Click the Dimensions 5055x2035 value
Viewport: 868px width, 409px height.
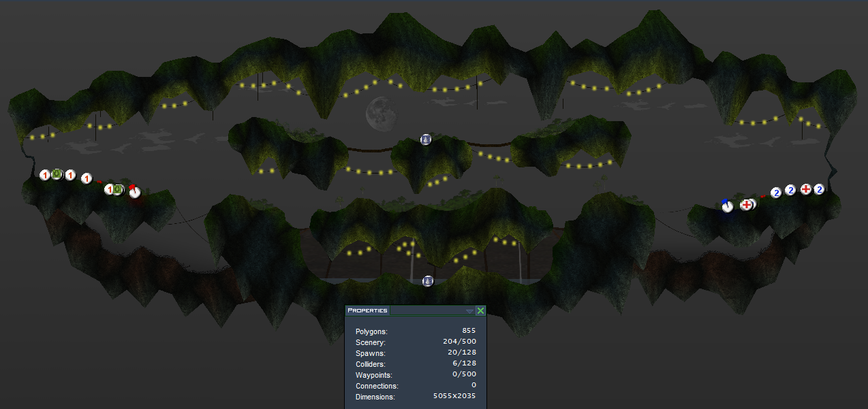click(x=454, y=397)
